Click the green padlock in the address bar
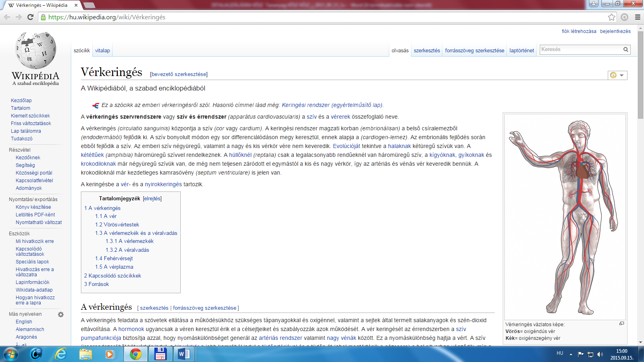Image resolution: width=644 pixels, height=362 pixels. [43, 17]
